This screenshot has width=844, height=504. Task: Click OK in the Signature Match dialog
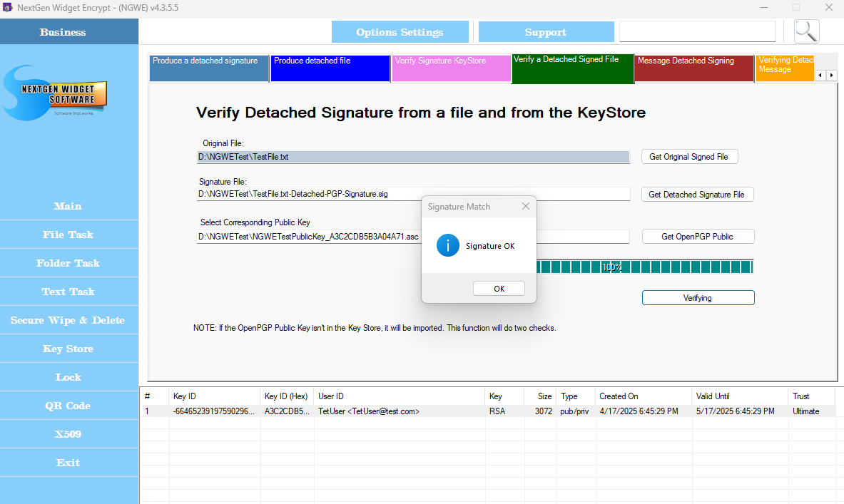pos(499,289)
